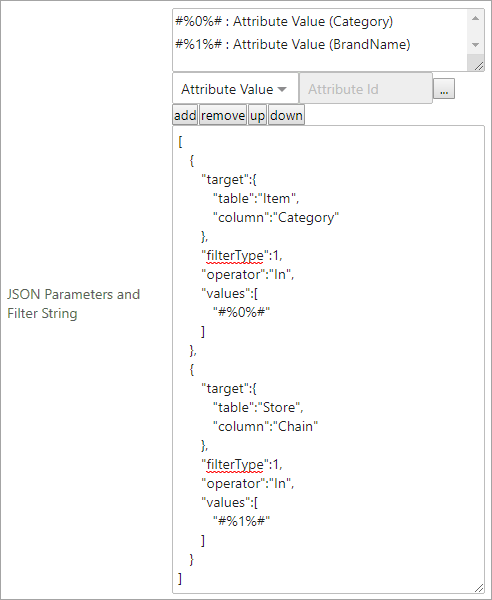This screenshot has width=492, height=600.
Task: Click the parameter list resize grip
Action: coord(479,66)
